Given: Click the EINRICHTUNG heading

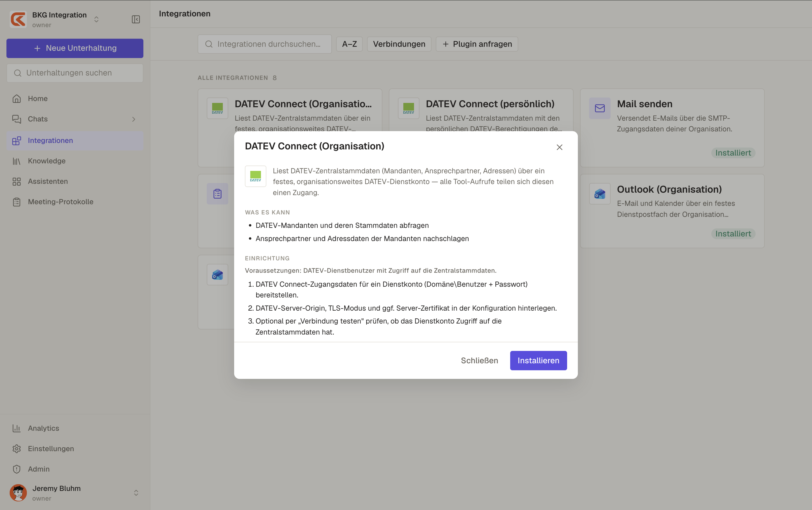Looking at the screenshot, I should pyautogui.click(x=267, y=258).
